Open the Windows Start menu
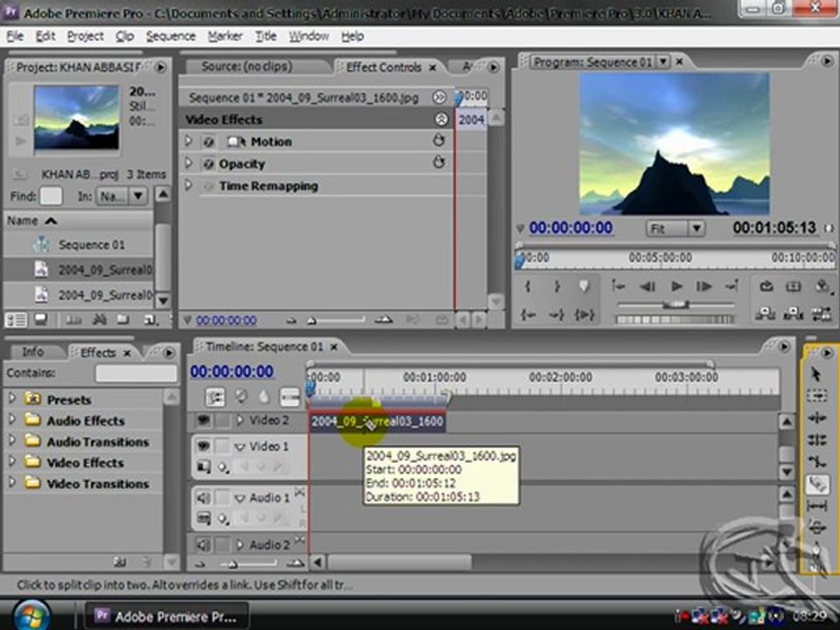The image size is (840, 630). (32, 615)
